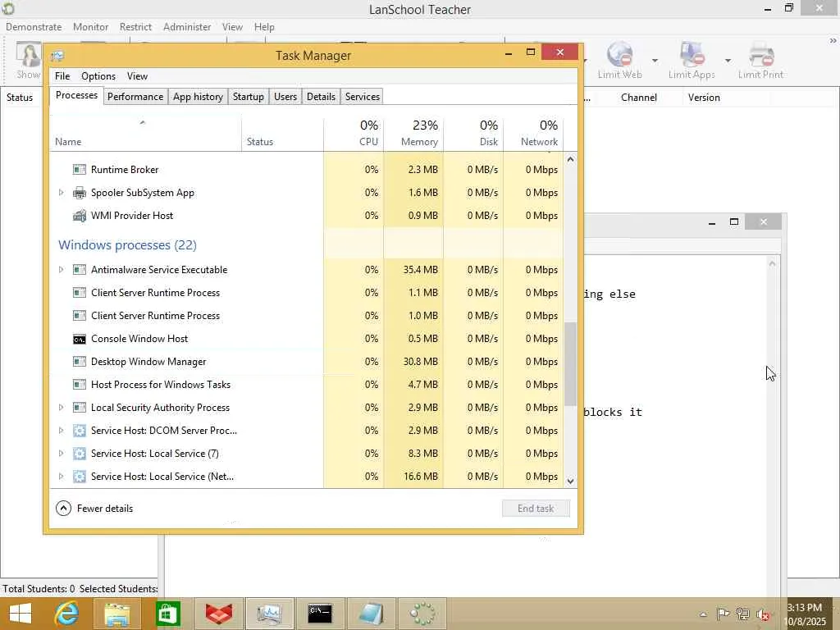This screenshot has width=840, height=630.
Task: Open the Limit Web dropdown arrow
Action: click(x=655, y=60)
